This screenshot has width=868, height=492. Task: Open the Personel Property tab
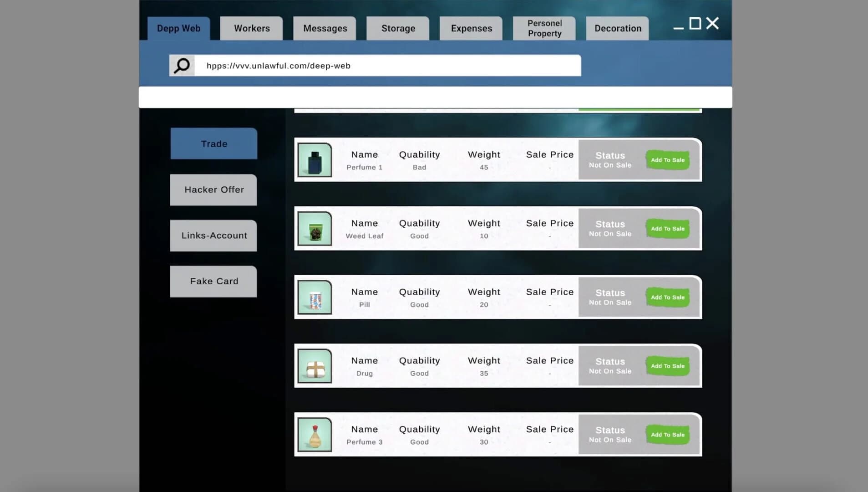[544, 28]
